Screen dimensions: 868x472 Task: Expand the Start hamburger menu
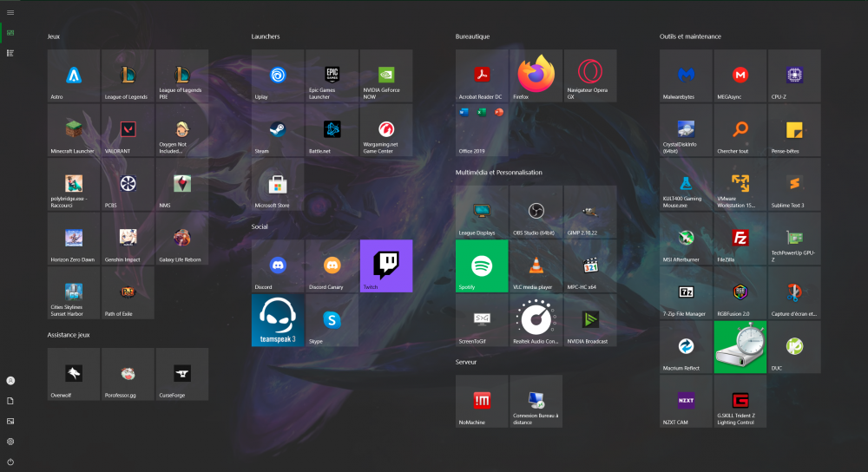point(10,12)
